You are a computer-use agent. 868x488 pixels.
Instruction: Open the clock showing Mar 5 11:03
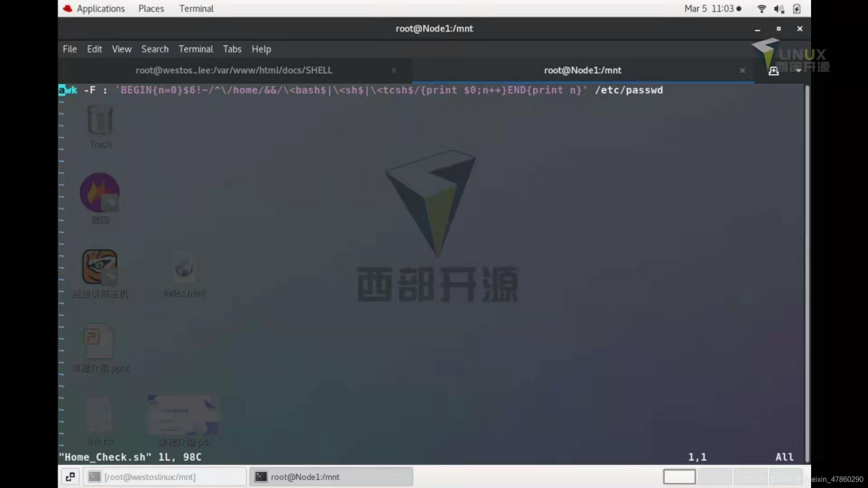click(713, 8)
